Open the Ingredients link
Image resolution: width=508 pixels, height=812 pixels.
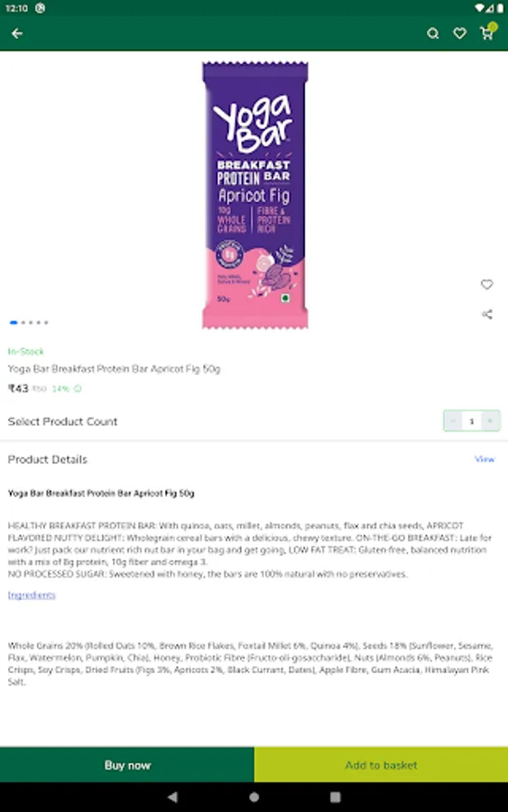[x=32, y=595]
